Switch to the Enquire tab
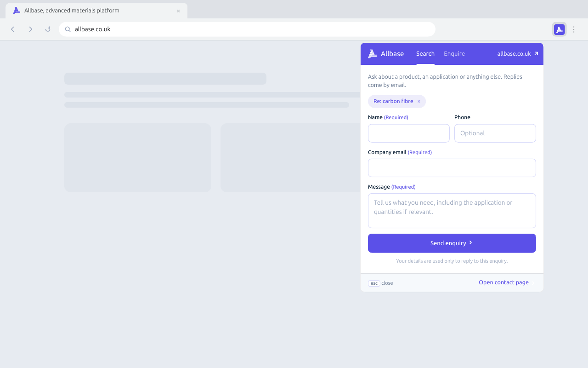The image size is (588, 368). (454, 54)
